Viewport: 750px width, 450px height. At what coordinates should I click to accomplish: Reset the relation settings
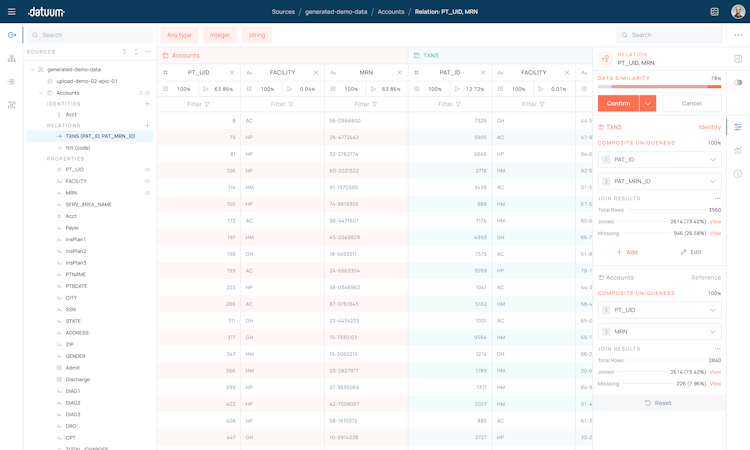click(658, 403)
